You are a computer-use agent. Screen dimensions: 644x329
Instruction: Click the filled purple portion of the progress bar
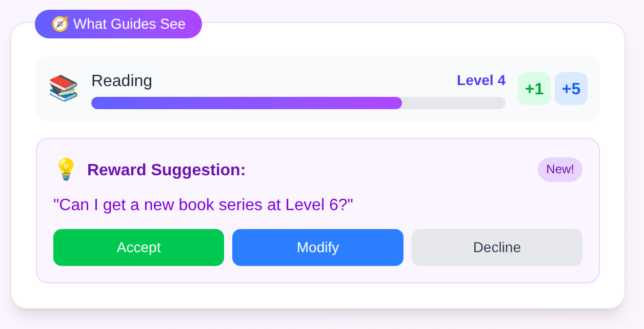coord(246,102)
